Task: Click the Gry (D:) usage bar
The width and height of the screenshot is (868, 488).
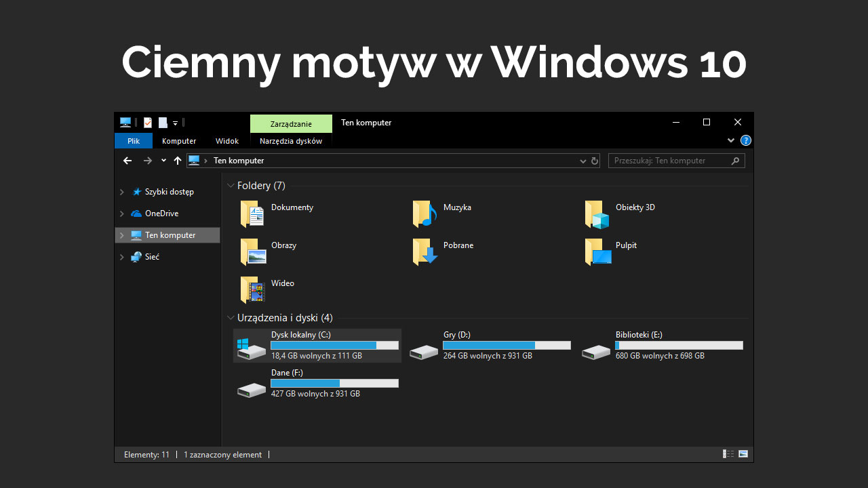Action: (x=507, y=345)
